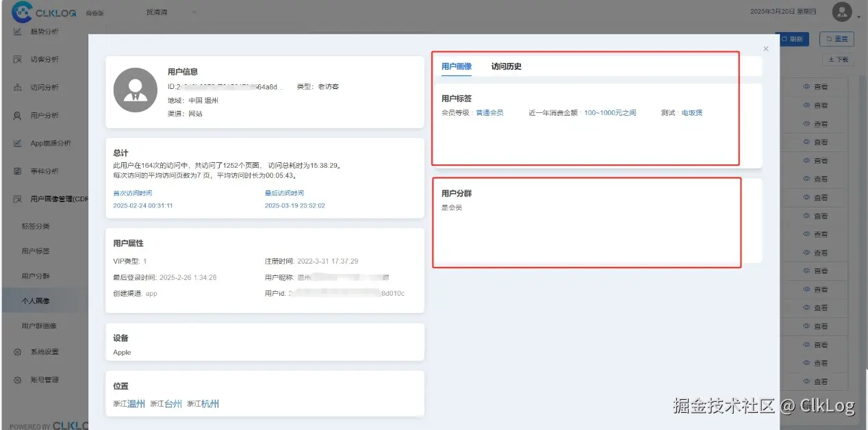Open 用户分群 in the sidebar submenu
Screen dimensions: 868x430
click(36, 276)
